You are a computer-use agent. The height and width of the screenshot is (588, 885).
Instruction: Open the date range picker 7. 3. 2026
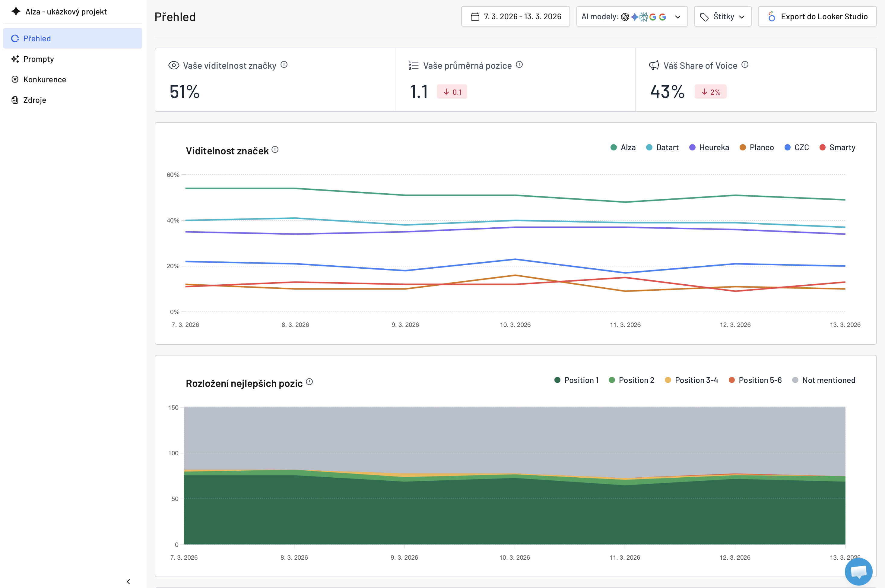tap(515, 17)
